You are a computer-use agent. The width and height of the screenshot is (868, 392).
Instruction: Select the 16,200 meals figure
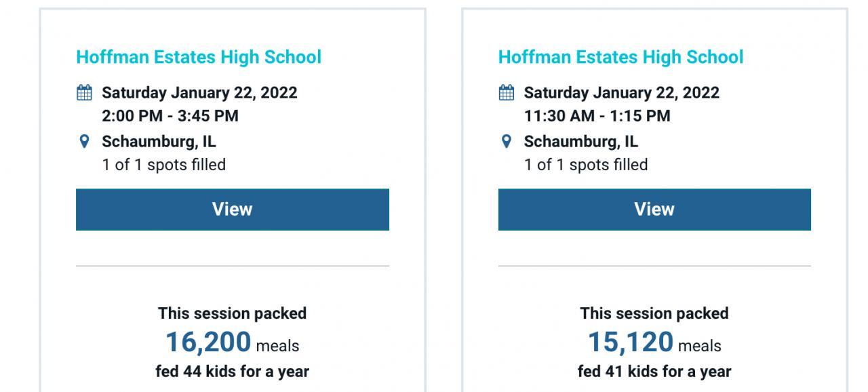click(x=208, y=342)
